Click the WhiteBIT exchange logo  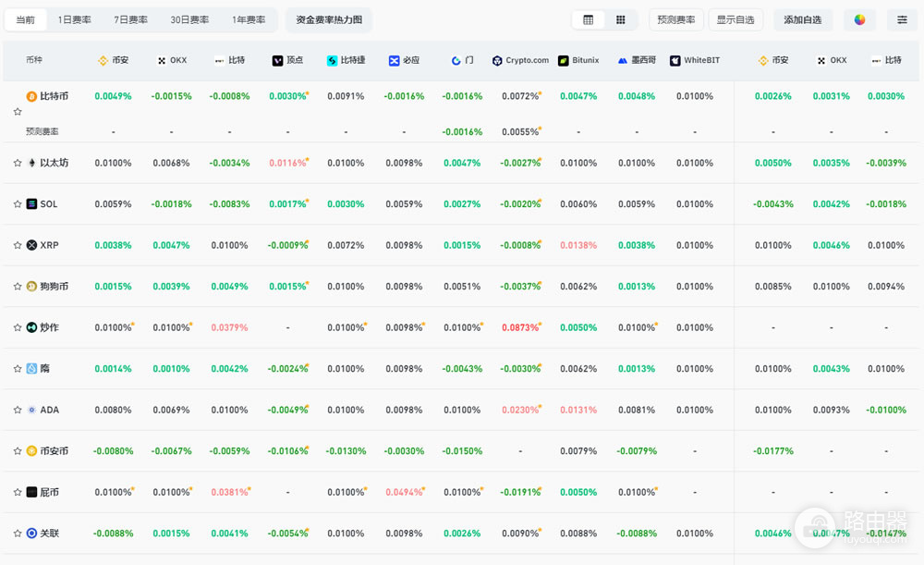coord(675,60)
